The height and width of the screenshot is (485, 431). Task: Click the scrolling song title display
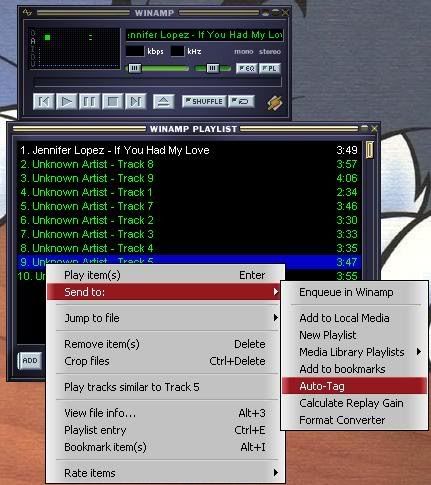pos(205,35)
